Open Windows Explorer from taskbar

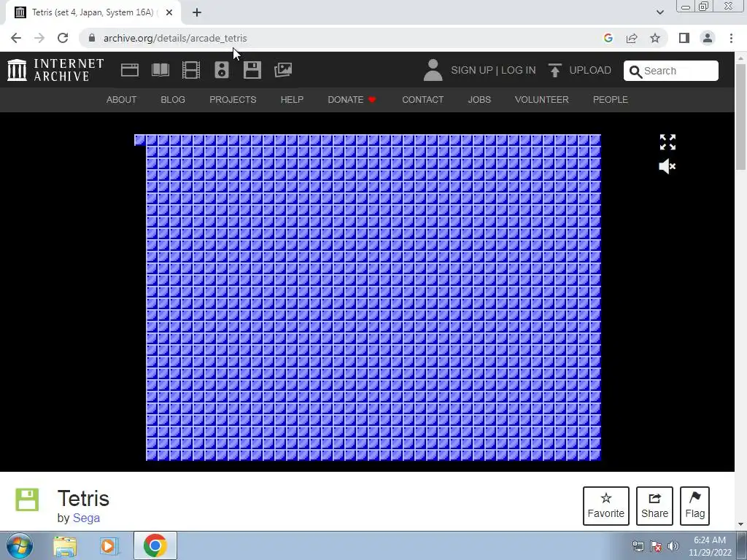pos(65,546)
